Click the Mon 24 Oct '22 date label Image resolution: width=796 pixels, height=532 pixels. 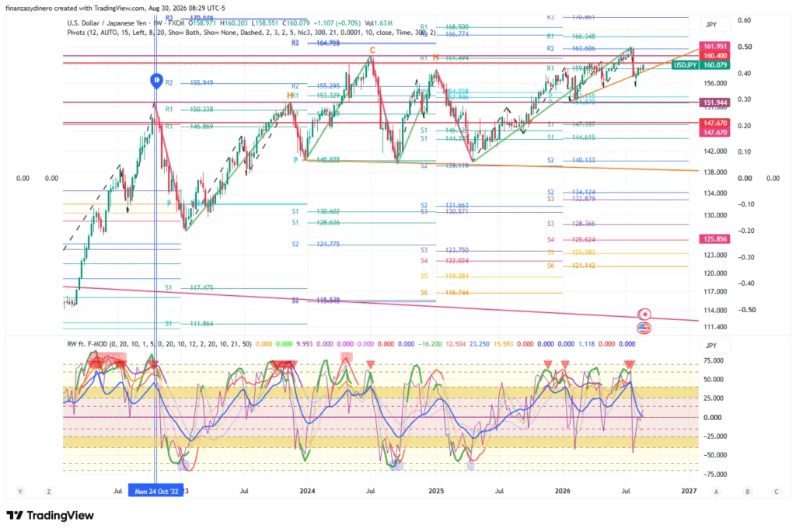(156, 491)
